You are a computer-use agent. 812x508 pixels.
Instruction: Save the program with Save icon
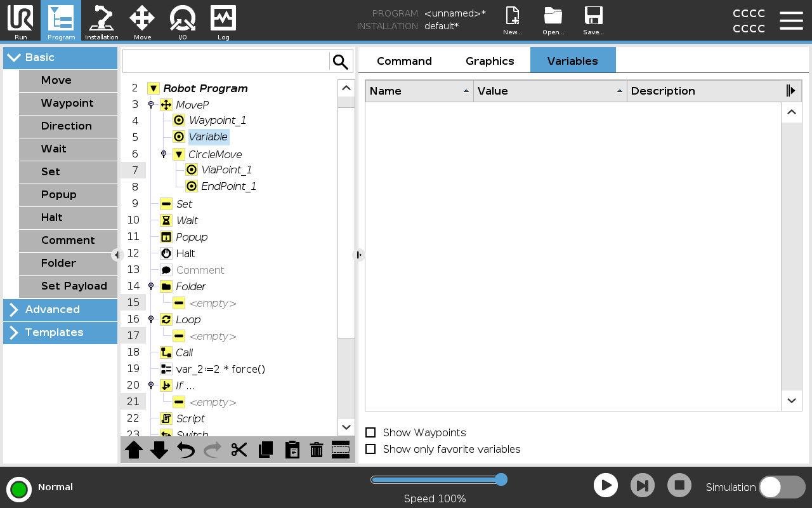[593, 22]
